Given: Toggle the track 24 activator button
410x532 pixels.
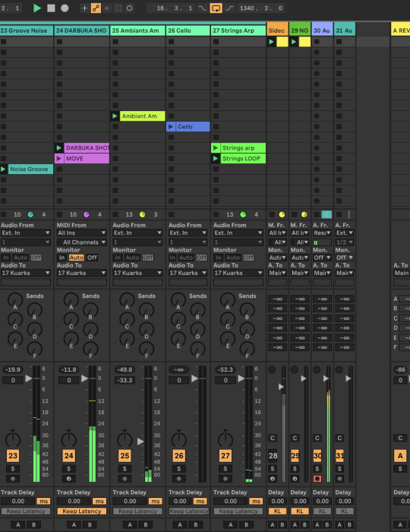Looking at the screenshot, I should pyautogui.click(x=69, y=456).
